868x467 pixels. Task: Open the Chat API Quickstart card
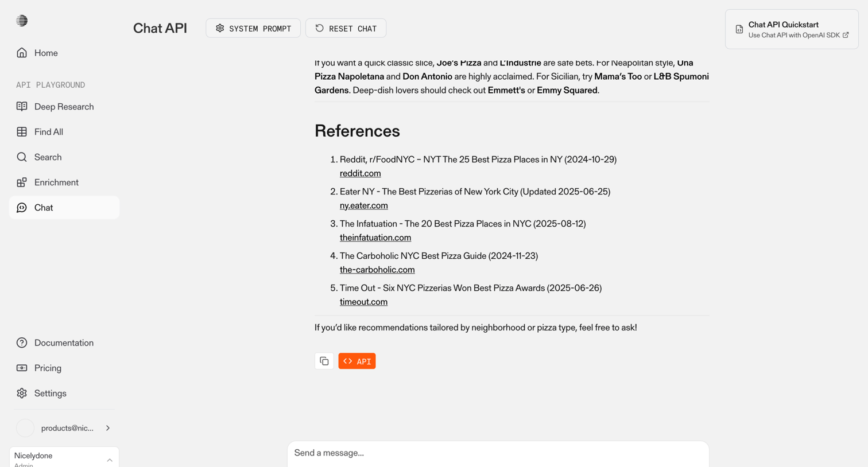[x=792, y=29]
